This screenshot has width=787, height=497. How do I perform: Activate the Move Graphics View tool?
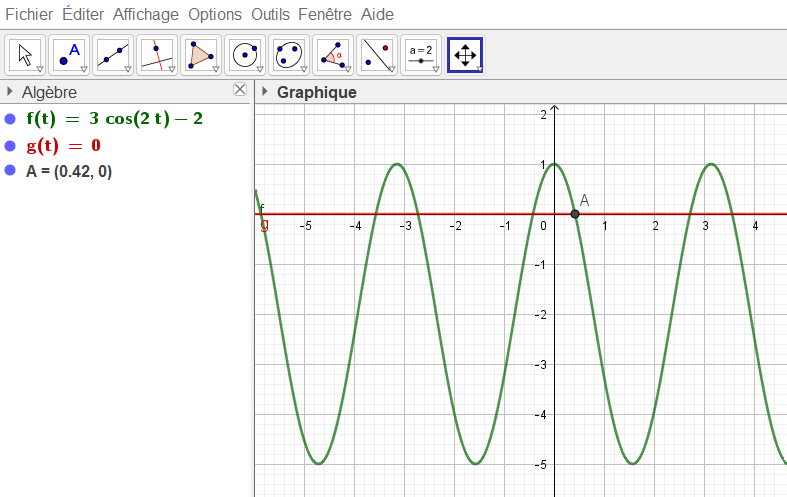pos(465,55)
